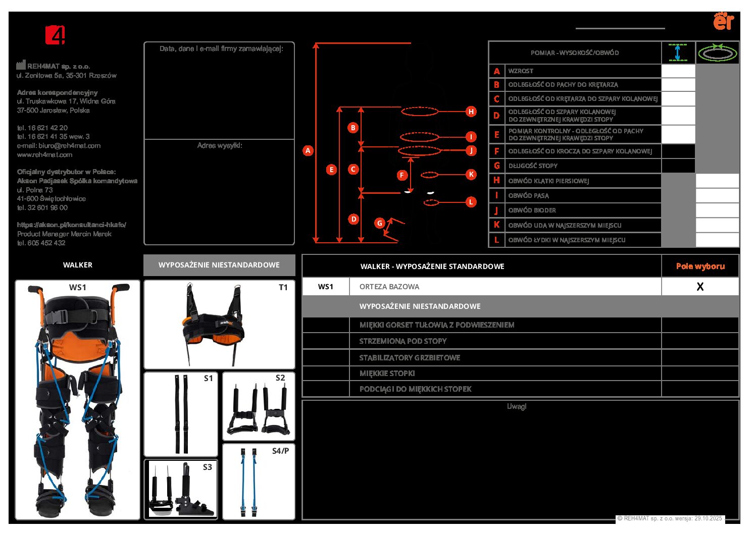Click the blue height measurement arrow icon

tap(678, 52)
